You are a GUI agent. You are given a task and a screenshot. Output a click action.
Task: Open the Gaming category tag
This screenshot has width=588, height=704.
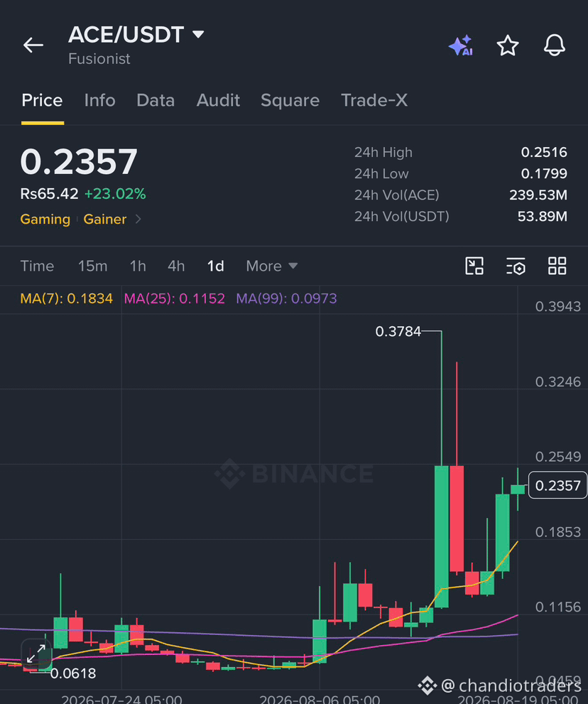click(x=45, y=219)
